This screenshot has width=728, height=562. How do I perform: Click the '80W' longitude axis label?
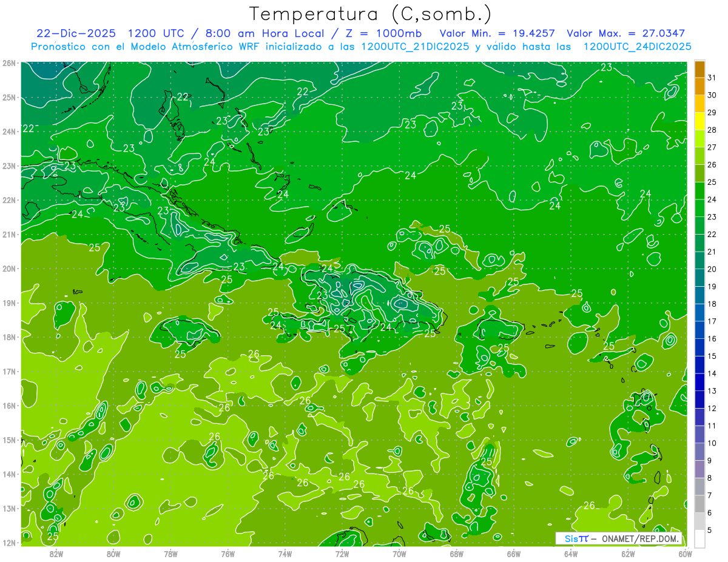coord(113,554)
